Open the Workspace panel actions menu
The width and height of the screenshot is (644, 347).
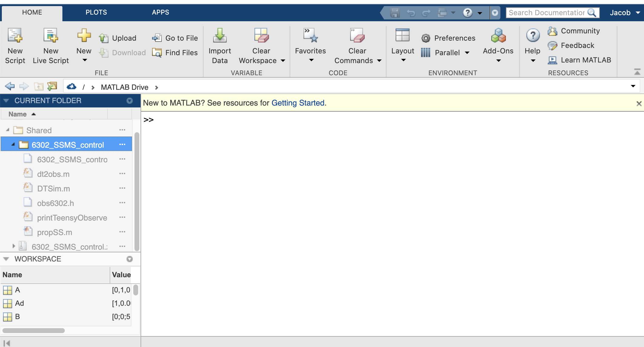(x=130, y=259)
